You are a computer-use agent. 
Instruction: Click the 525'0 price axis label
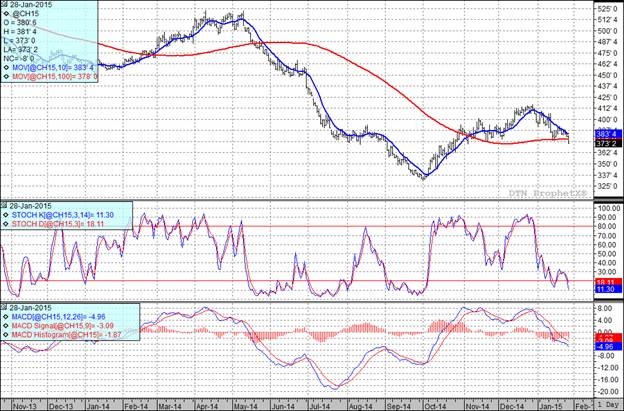[608, 8]
